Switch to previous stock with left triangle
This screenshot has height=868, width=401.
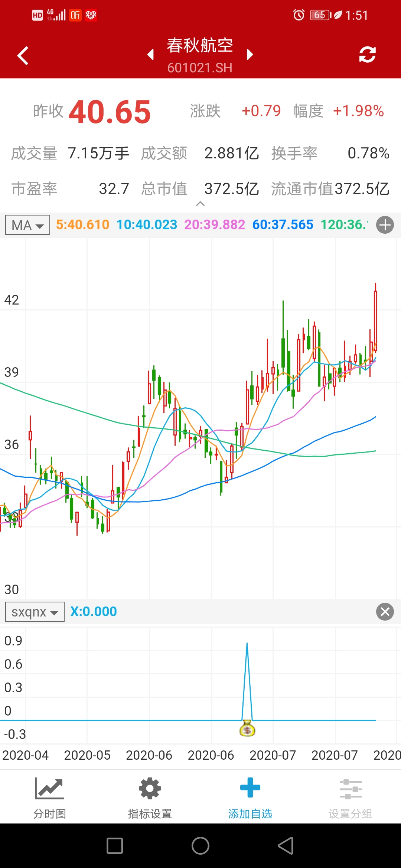(150, 55)
